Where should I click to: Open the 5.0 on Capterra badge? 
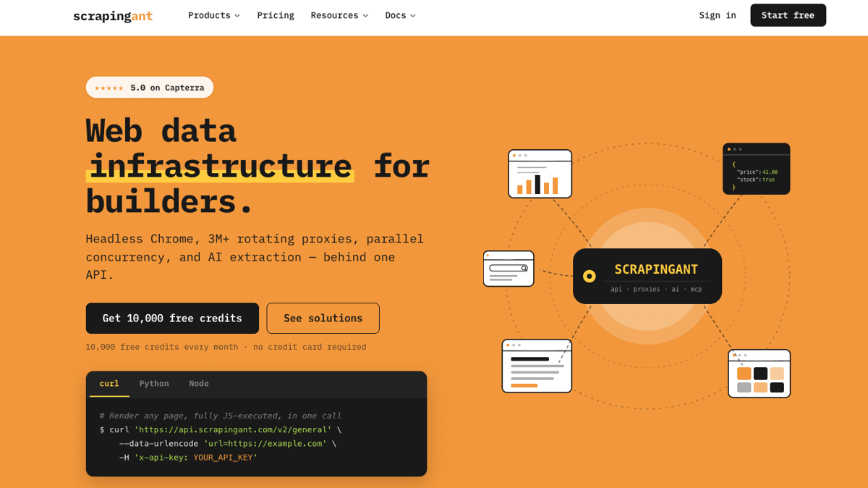150,88
